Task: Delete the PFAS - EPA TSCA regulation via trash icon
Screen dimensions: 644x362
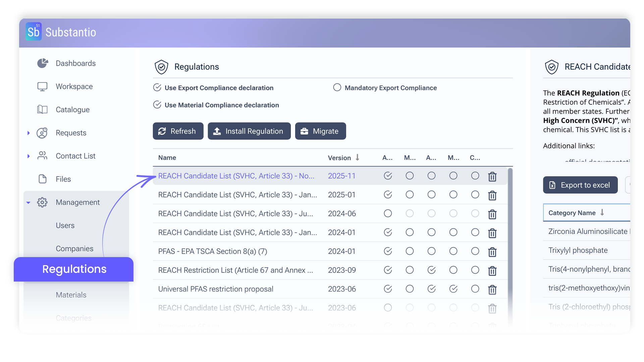Action: click(492, 252)
